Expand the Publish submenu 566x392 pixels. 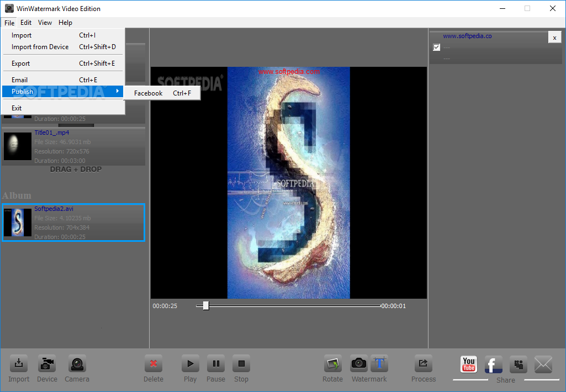click(63, 91)
